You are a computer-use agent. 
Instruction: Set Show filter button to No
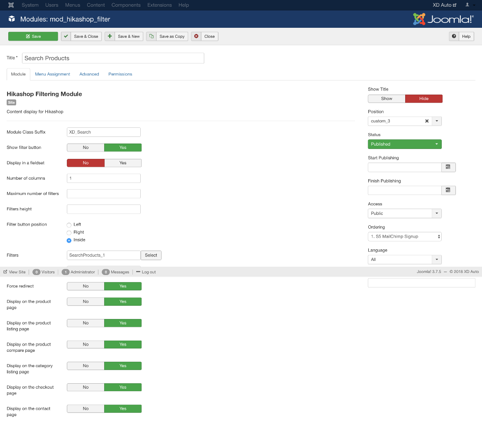tap(86, 148)
